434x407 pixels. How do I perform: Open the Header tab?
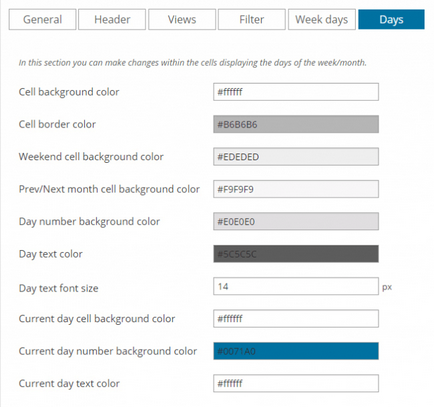(112, 20)
